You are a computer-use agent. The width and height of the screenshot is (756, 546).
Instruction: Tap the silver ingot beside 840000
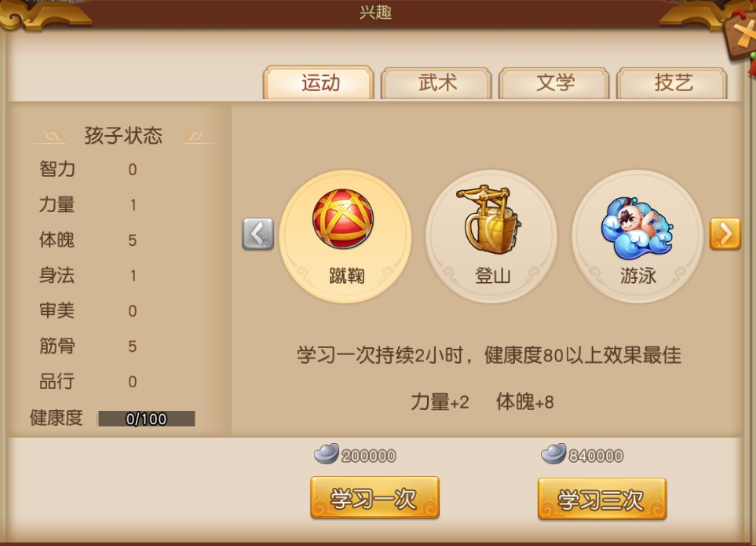pos(553,454)
